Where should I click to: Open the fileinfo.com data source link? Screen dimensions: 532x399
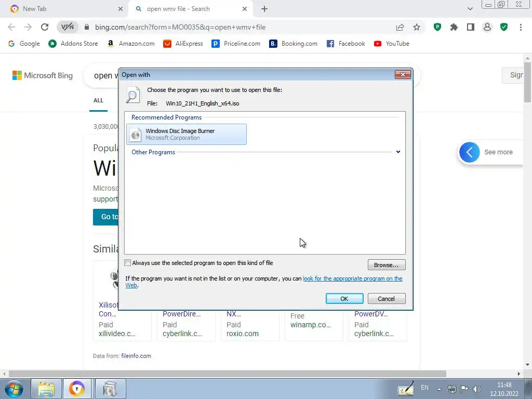pos(136,356)
